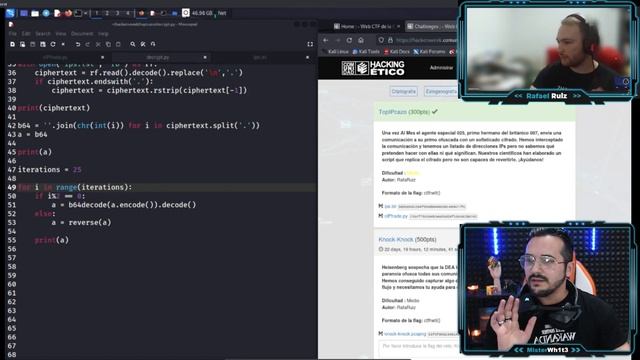Open the Mousepad Search menu
The image size is (640, 360).
tap(42, 33)
